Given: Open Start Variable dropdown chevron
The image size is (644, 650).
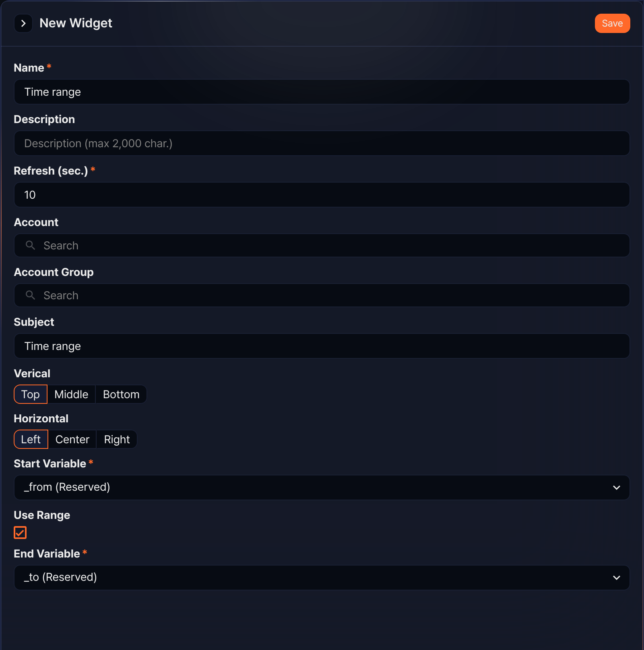Looking at the screenshot, I should (616, 488).
